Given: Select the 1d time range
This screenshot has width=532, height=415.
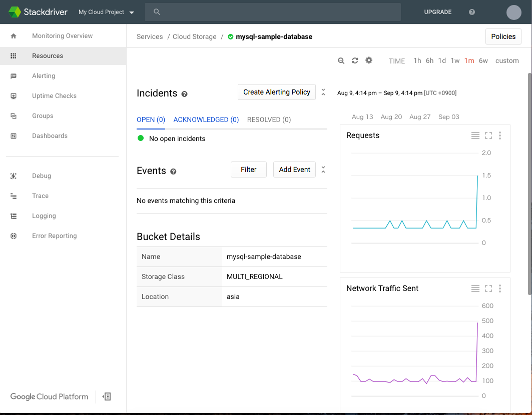Looking at the screenshot, I should (x=442, y=60).
